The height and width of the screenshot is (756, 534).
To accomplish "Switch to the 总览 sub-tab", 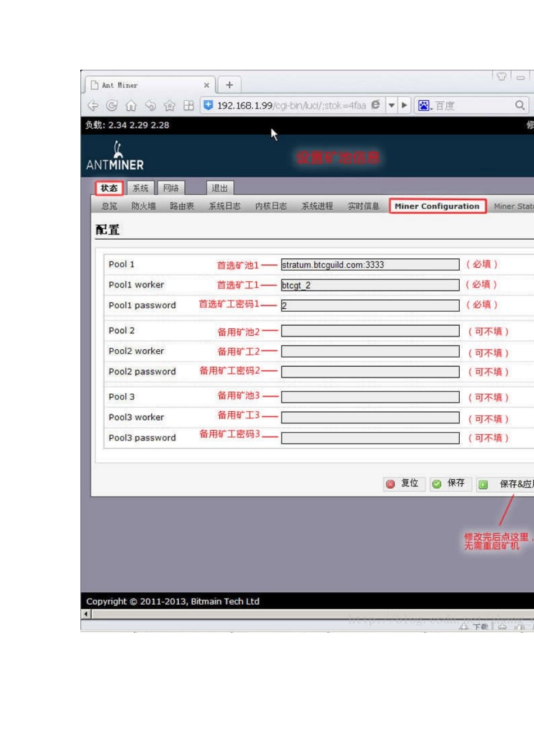I will (x=110, y=206).
